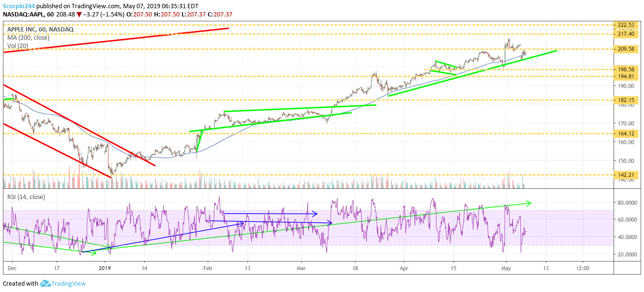Click the 18 date label on the time axis

[355, 267]
